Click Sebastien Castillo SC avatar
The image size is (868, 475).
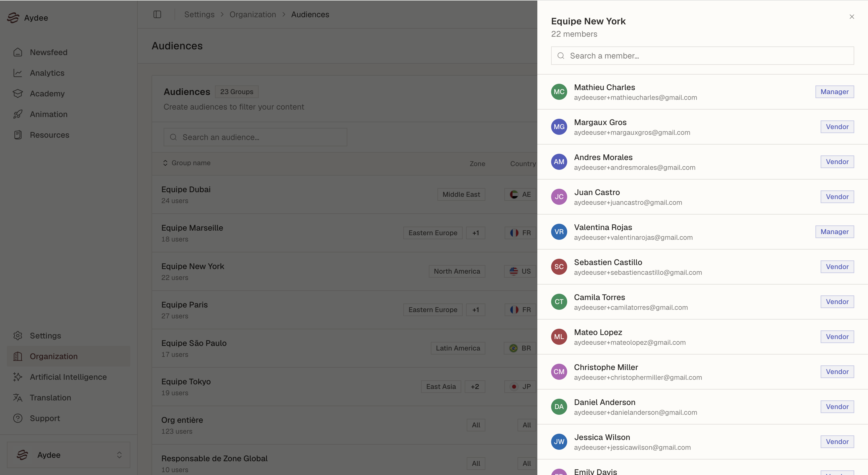559,267
